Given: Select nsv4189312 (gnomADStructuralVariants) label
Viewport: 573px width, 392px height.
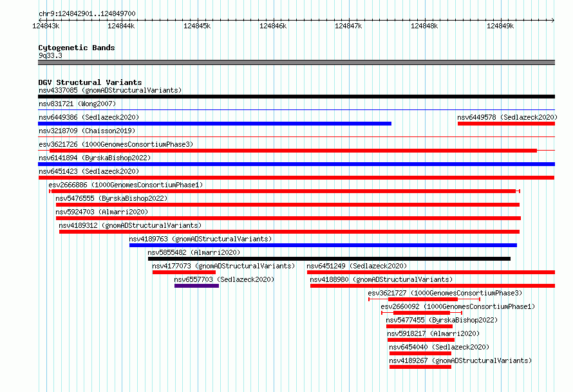Looking at the screenshot, I should pos(130,225).
